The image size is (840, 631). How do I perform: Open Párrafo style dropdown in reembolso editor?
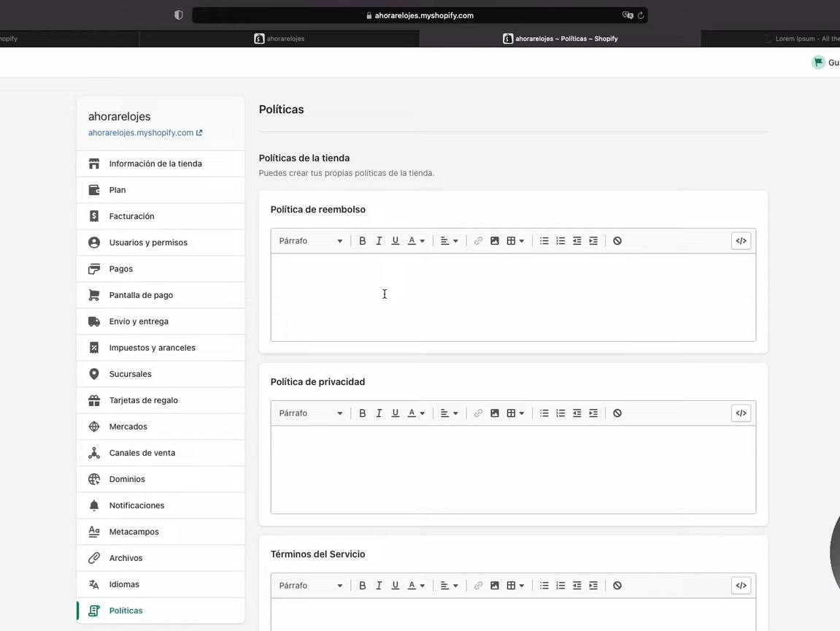[x=311, y=241]
